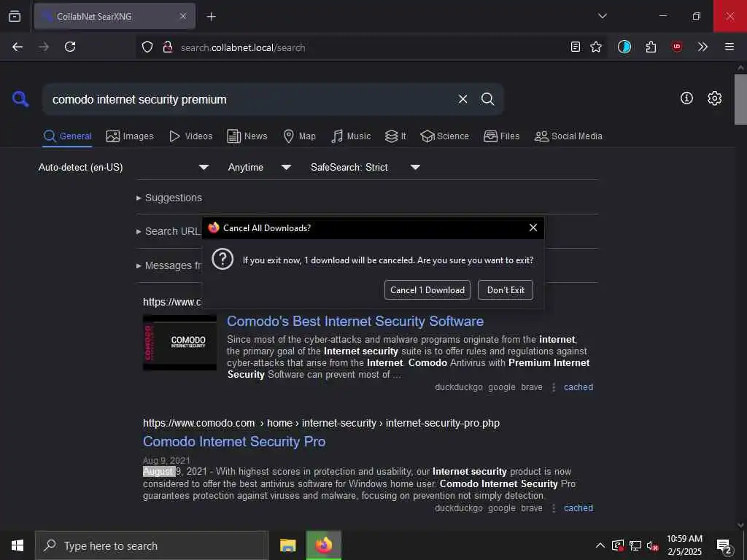Viewport: 747px width, 560px height.
Task: Expand the Suggestions section
Action: pyautogui.click(x=169, y=198)
